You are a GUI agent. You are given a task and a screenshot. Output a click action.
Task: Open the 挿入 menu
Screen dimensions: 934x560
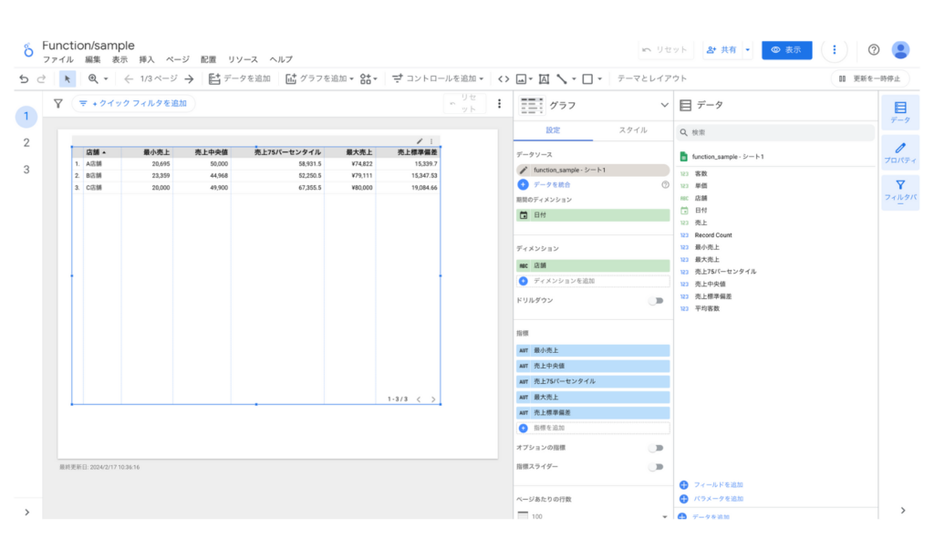pyautogui.click(x=147, y=59)
